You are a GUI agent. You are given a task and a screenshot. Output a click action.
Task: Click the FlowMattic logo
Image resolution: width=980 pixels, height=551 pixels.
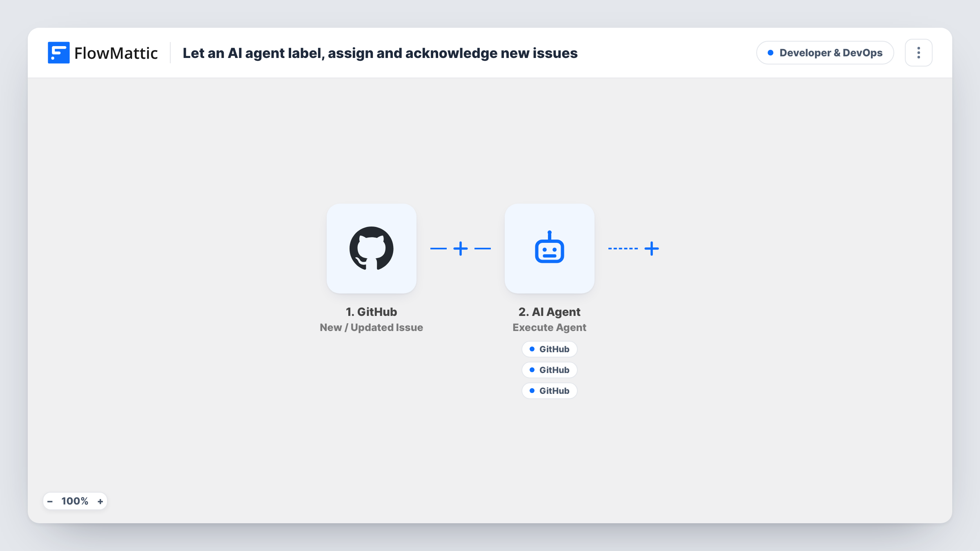pos(102,53)
